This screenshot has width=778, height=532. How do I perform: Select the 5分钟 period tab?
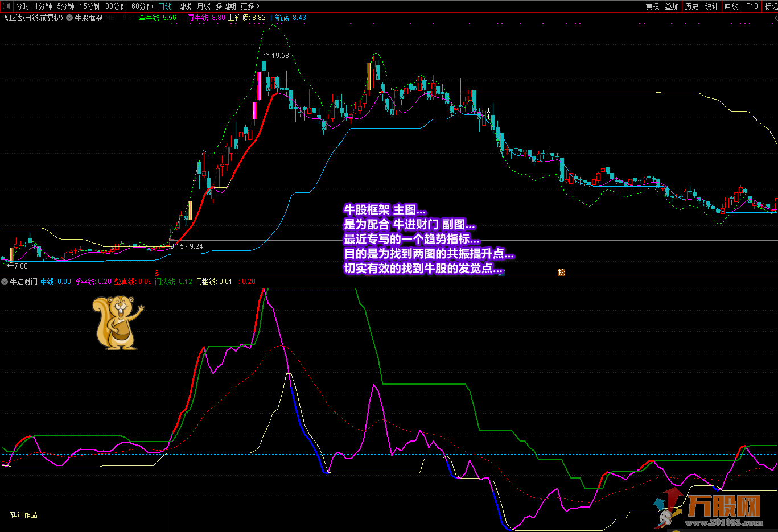[65, 6]
